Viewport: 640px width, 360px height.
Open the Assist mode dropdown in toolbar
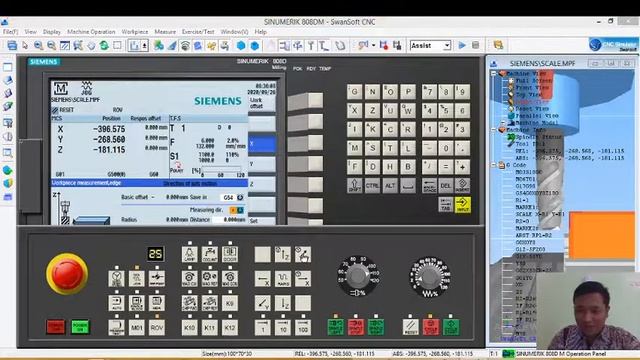click(430, 45)
